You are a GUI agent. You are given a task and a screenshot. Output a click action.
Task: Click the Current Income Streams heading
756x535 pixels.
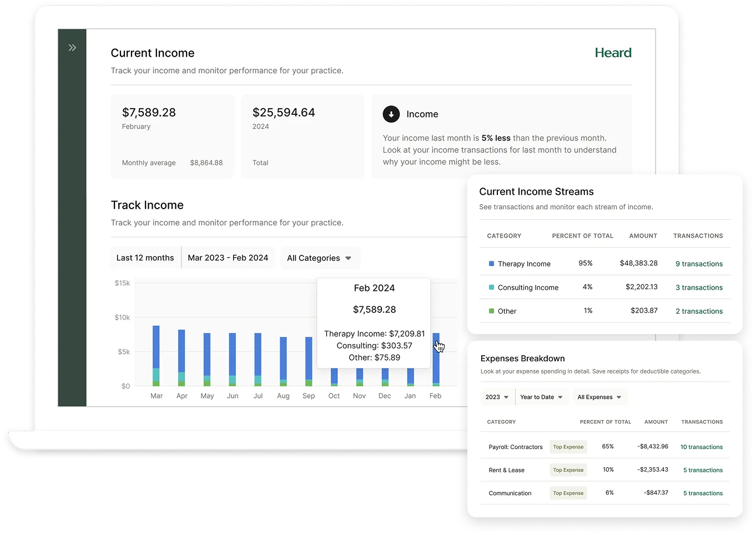536,191
